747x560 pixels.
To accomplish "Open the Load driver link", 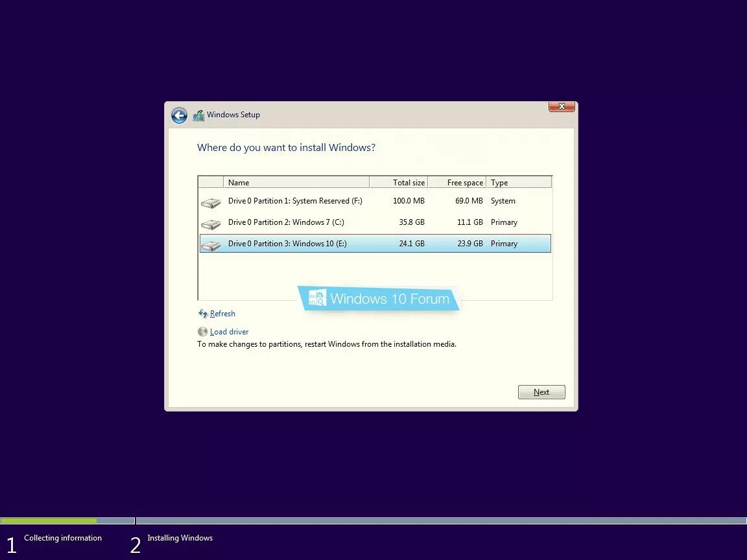I will tap(229, 331).
